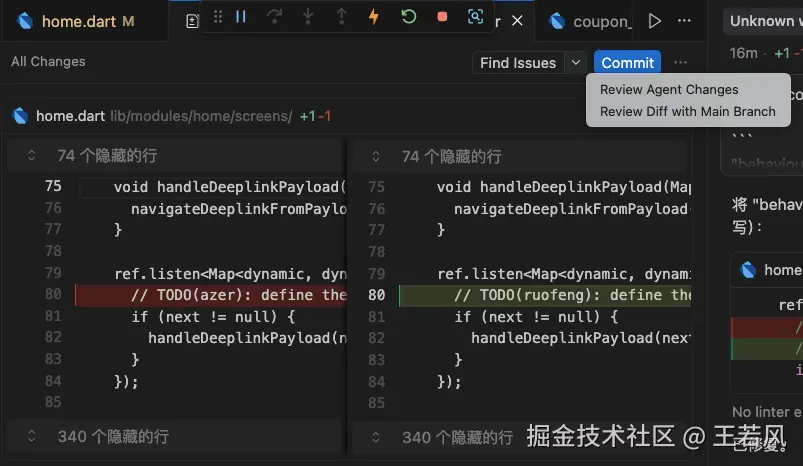Click the Commit button

pyautogui.click(x=627, y=62)
